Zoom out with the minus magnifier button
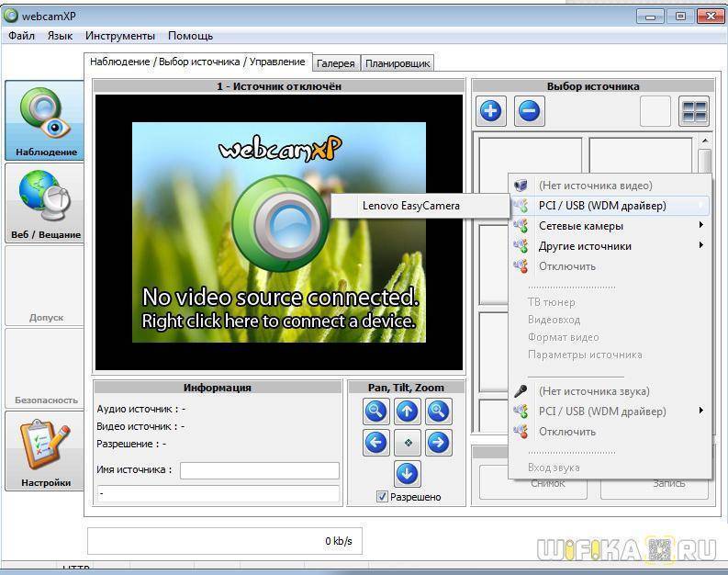728x575 pixels. point(375,412)
